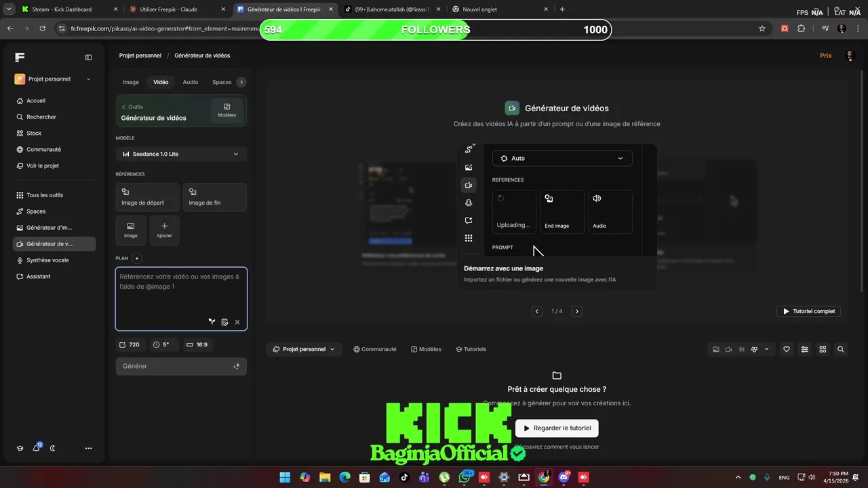Open the 16:9 aspect ratio selector
Image resolution: width=868 pixels, height=488 pixels.
(x=197, y=344)
